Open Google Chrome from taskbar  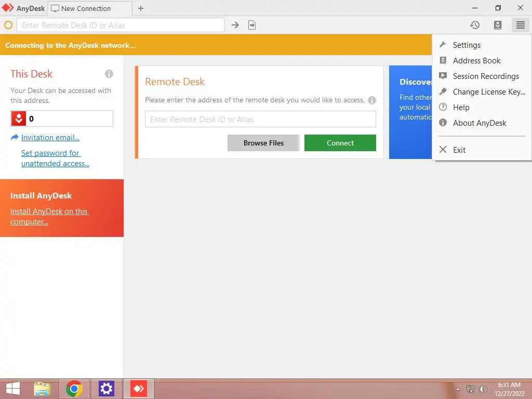pos(74,389)
